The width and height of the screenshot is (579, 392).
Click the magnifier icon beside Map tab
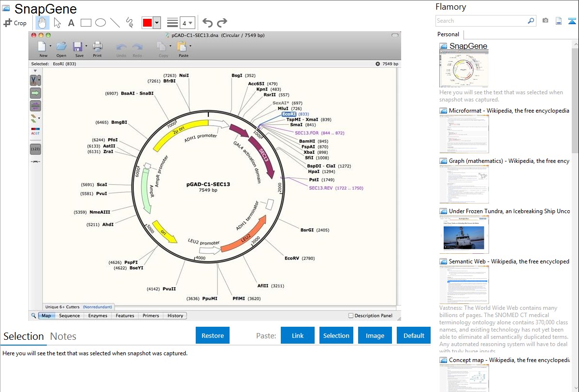(34, 316)
